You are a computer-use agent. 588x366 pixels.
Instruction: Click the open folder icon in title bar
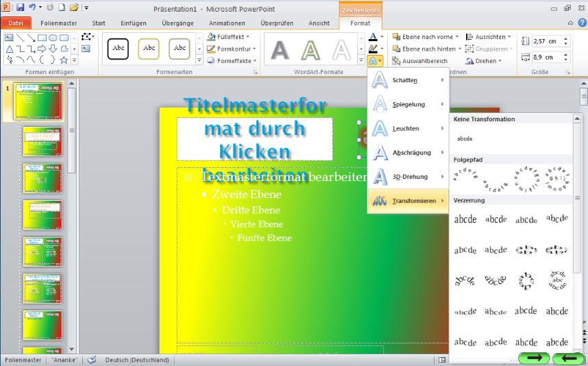point(73,8)
